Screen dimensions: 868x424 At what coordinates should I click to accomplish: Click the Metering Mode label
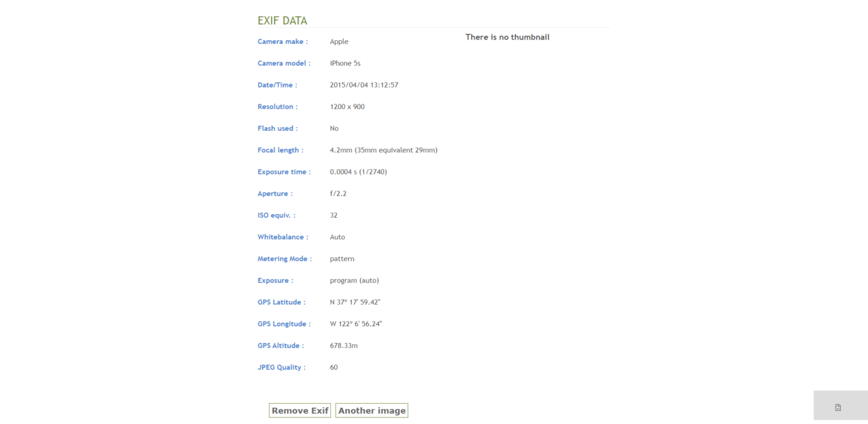[x=284, y=259]
